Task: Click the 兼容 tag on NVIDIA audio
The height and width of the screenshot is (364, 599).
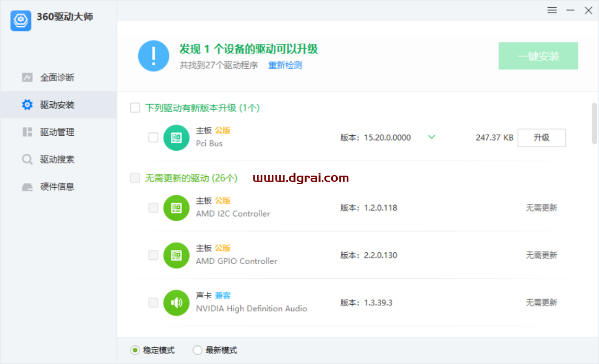Action: (x=223, y=295)
